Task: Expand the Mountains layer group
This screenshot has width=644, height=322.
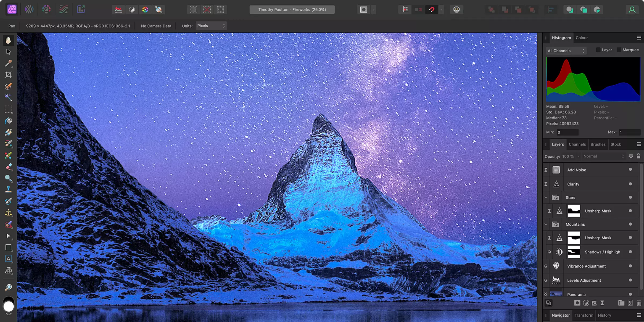Action: point(546,224)
